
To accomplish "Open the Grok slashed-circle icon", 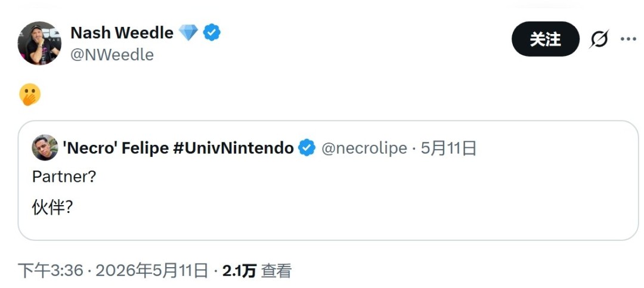I will click(599, 39).
